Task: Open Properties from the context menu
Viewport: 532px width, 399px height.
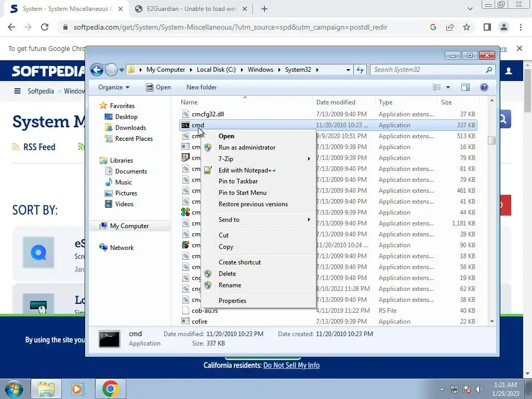Action: coord(232,301)
